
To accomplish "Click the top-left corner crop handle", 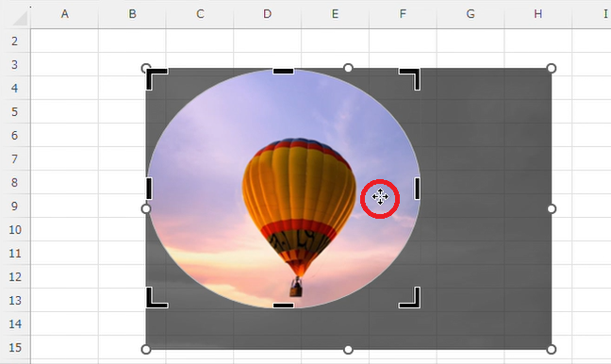I will 156,79.
